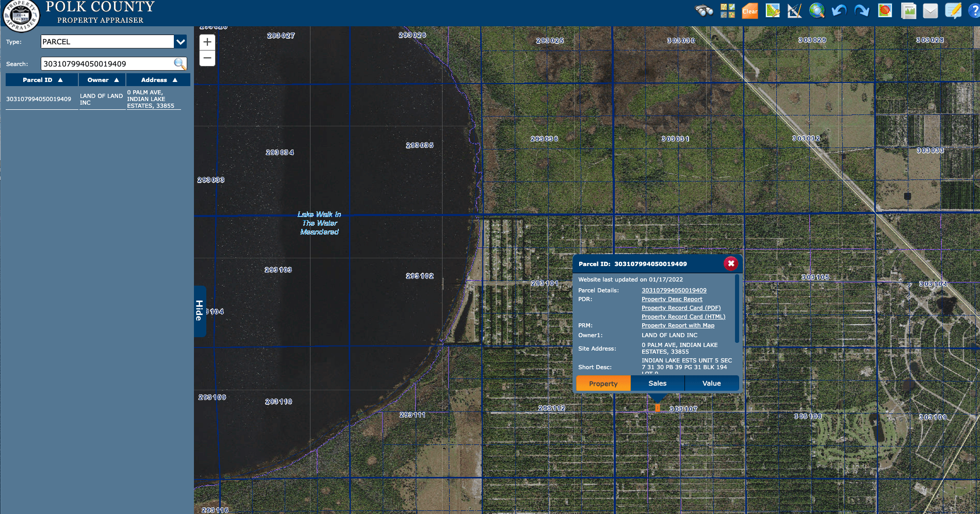Click the orange Clear button icon
Image resolution: width=980 pixels, height=514 pixels.
click(x=750, y=11)
